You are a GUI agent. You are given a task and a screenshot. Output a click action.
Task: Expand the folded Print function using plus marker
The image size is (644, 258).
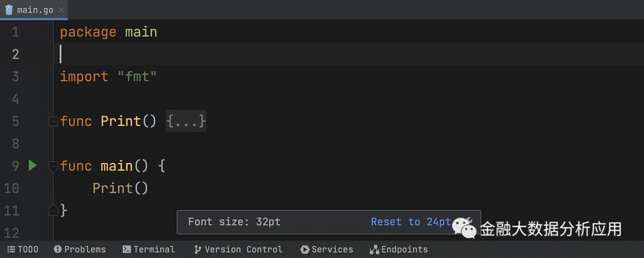pyautogui.click(x=53, y=122)
